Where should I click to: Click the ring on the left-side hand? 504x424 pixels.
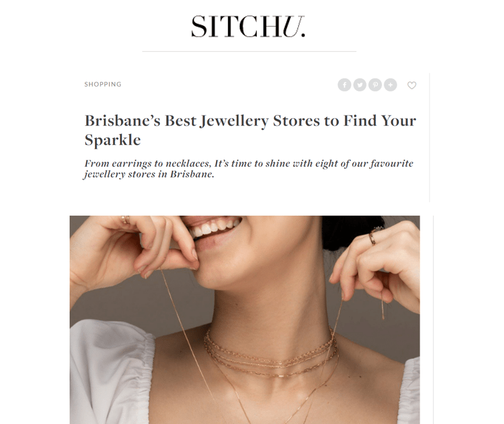click(125, 219)
